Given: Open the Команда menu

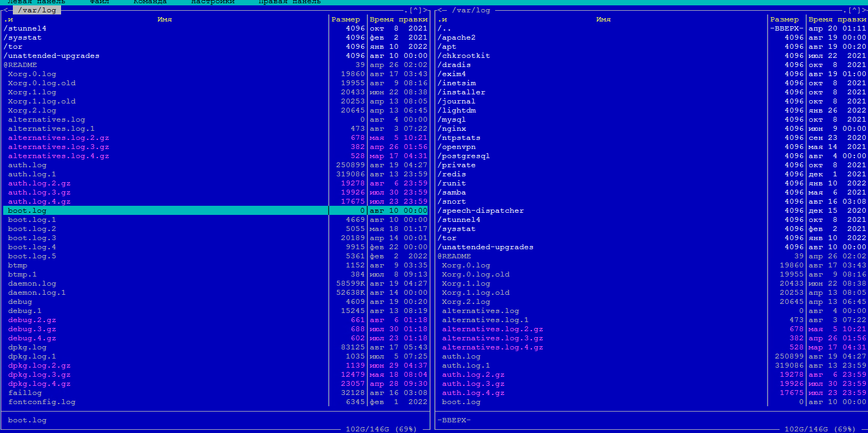Looking at the screenshot, I should (150, 2).
